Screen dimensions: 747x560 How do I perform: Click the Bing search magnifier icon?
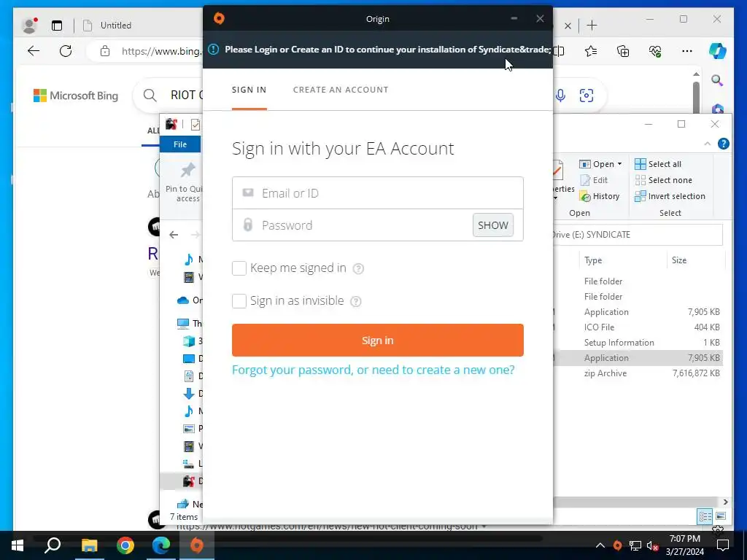coord(150,96)
